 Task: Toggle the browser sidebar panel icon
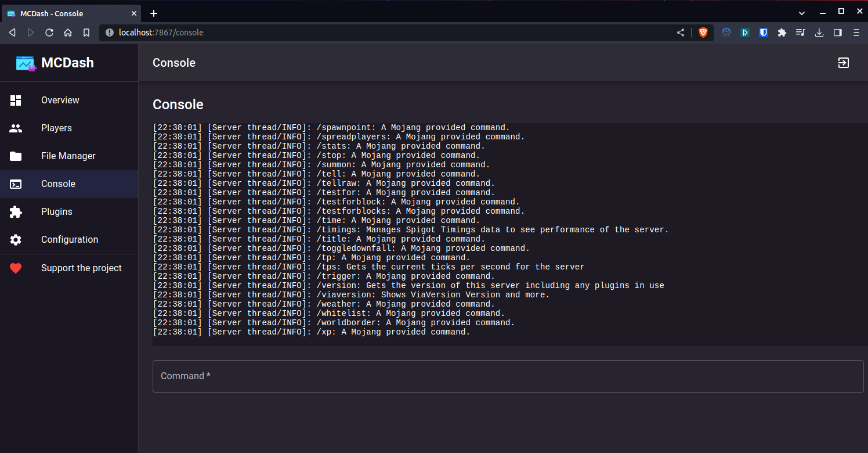point(838,33)
